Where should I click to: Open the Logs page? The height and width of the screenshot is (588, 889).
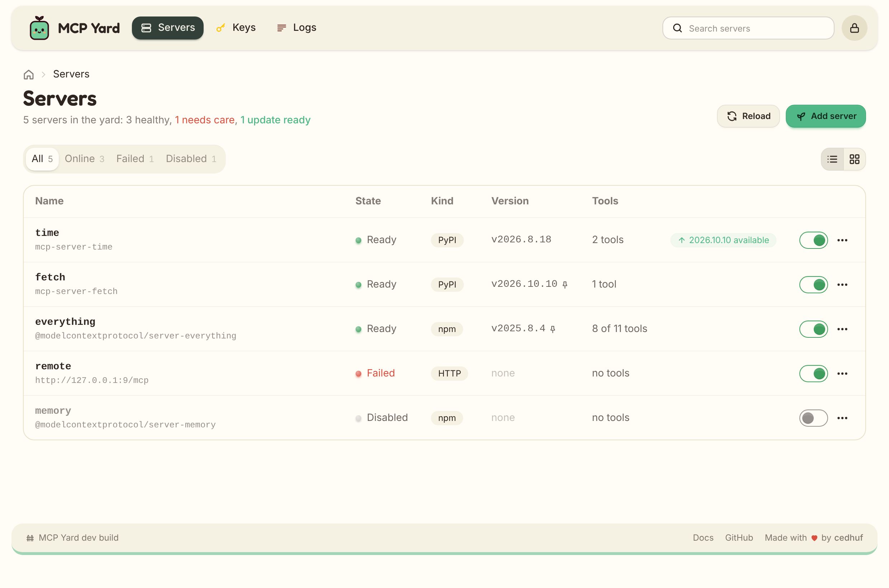coord(296,28)
